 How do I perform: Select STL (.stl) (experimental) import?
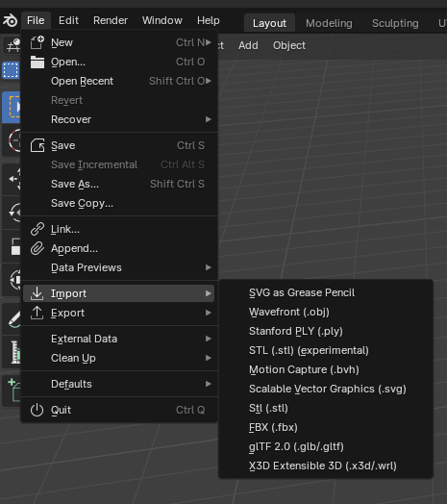(326, 350)
